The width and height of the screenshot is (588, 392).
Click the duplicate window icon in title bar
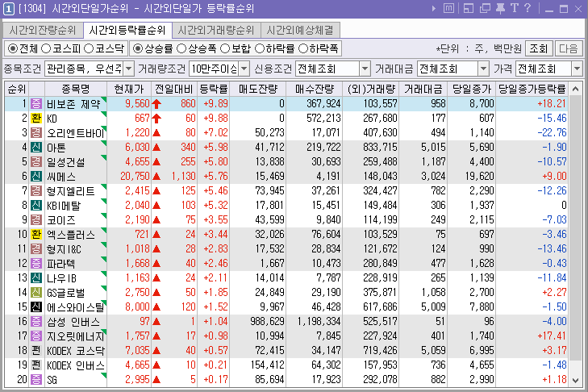485,8
